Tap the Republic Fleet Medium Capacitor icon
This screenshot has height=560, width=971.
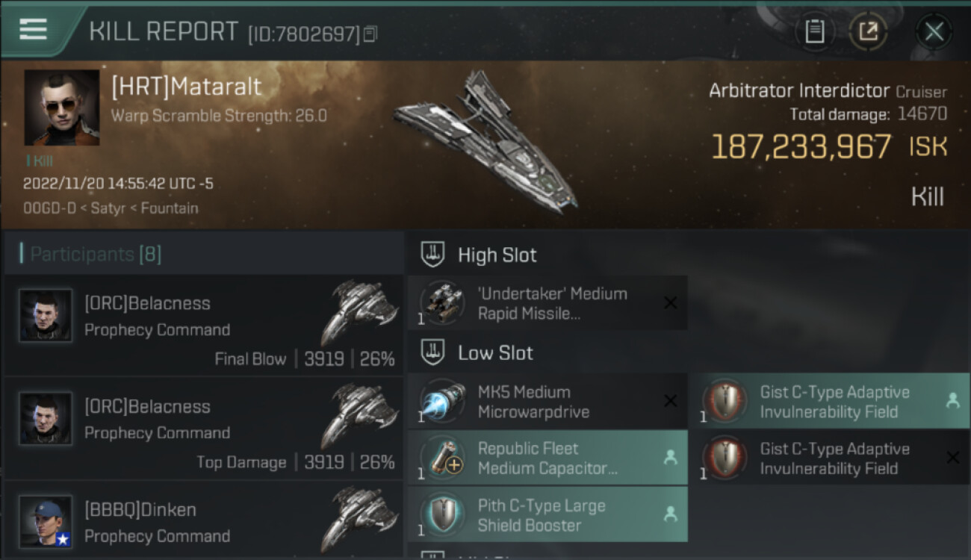tap(441, 458)
